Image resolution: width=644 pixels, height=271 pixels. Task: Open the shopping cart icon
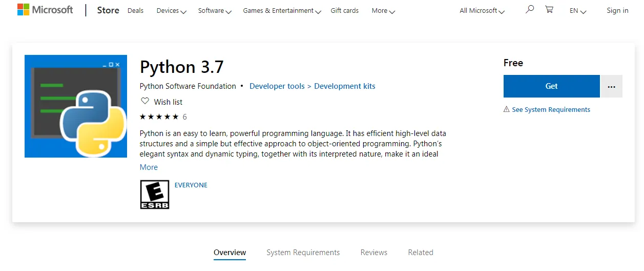[x=549, y=9]
